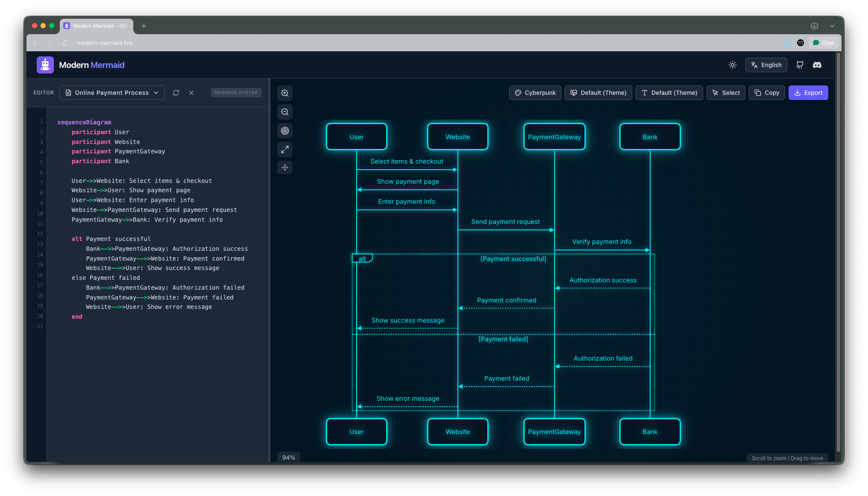Expand the tab list chevron in title bar
The image size is (868, 496).
[832, 26]
